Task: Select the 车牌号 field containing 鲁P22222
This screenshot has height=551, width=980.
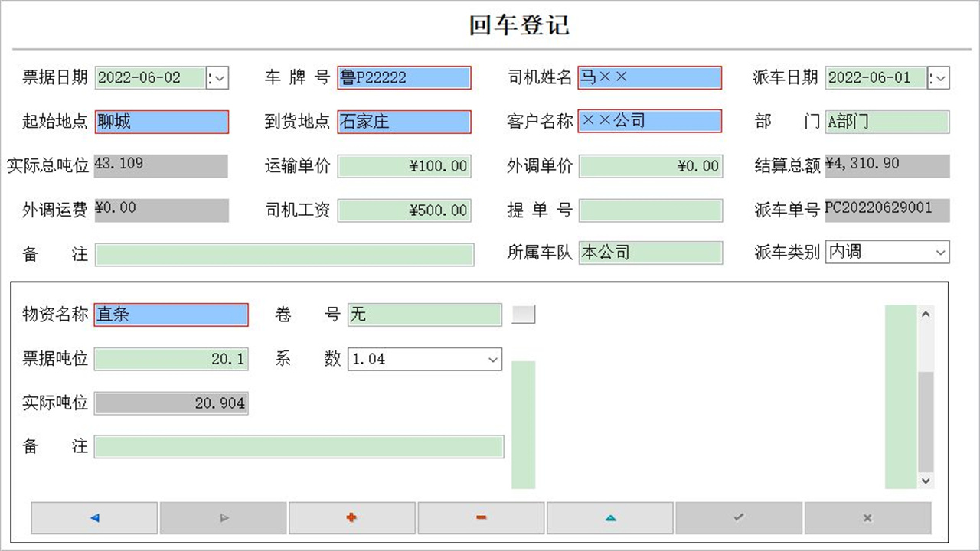Action: pos(403,77)
